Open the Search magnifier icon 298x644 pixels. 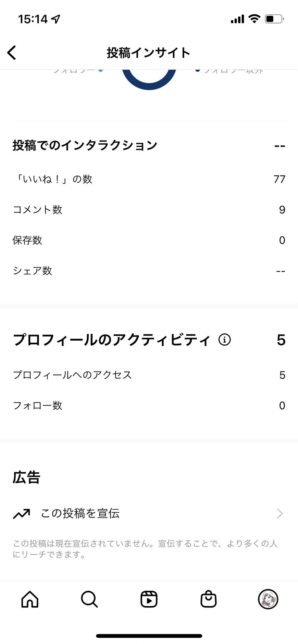click(89, 599)
